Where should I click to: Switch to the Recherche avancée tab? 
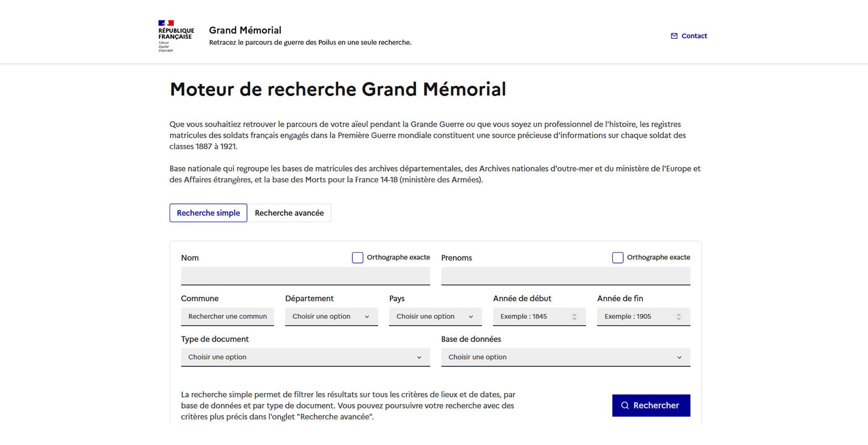pyautogui.click(x=289, y=213)
